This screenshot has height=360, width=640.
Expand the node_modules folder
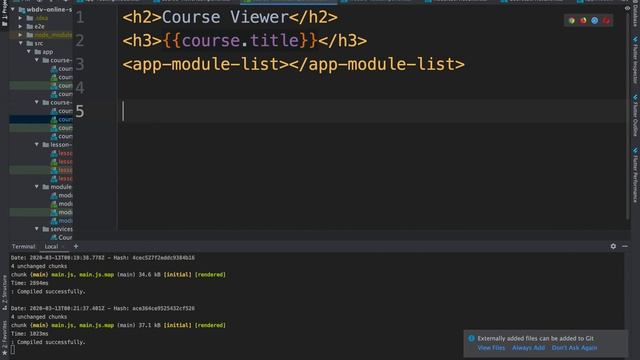point(20,35)
